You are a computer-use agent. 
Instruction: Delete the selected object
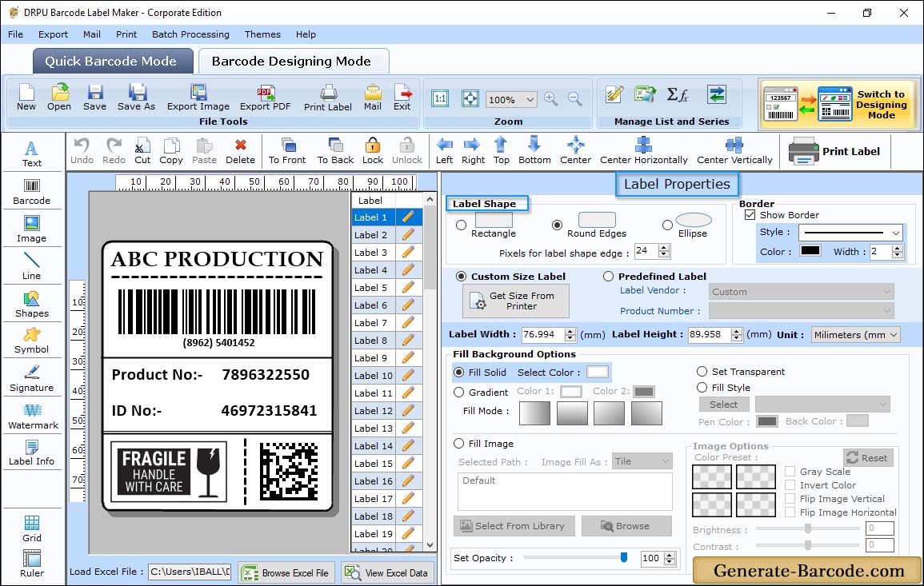click(241, 151)
